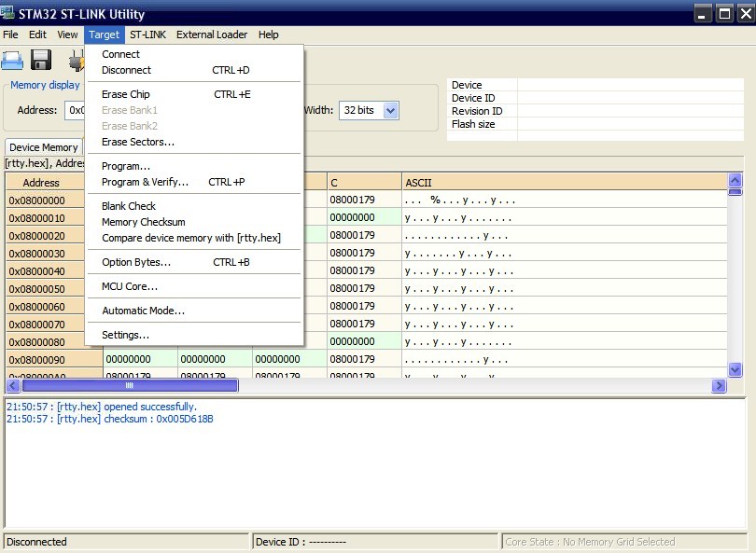Click the Address input field

click(75, 110)
